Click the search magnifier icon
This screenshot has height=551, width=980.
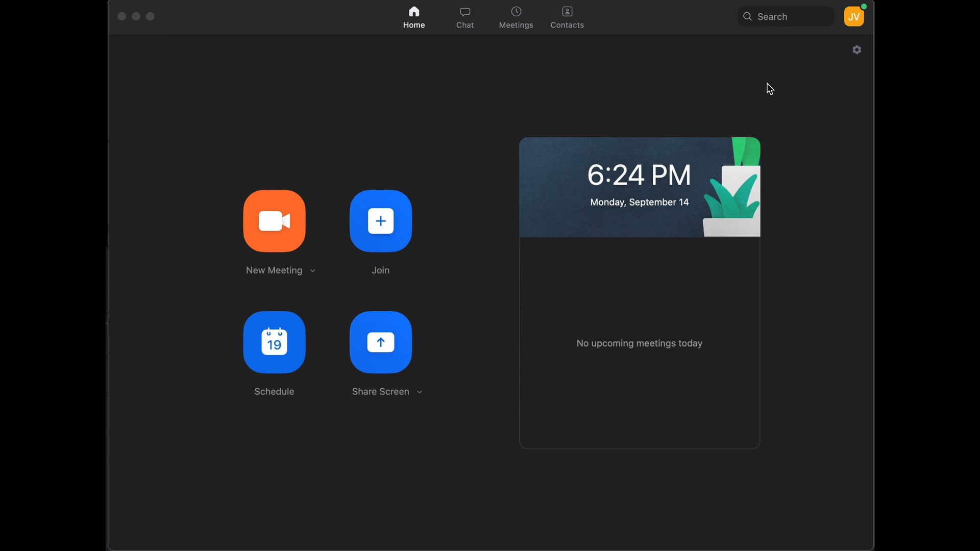(747, 16)
